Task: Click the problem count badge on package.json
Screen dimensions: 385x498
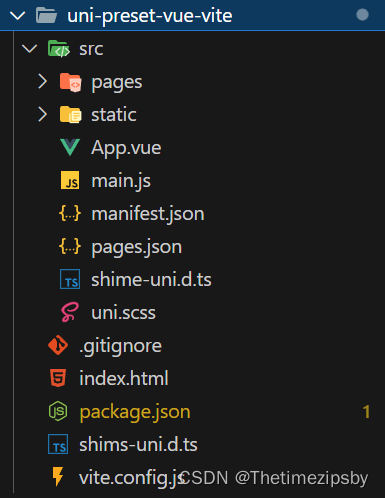Action: 366,412
